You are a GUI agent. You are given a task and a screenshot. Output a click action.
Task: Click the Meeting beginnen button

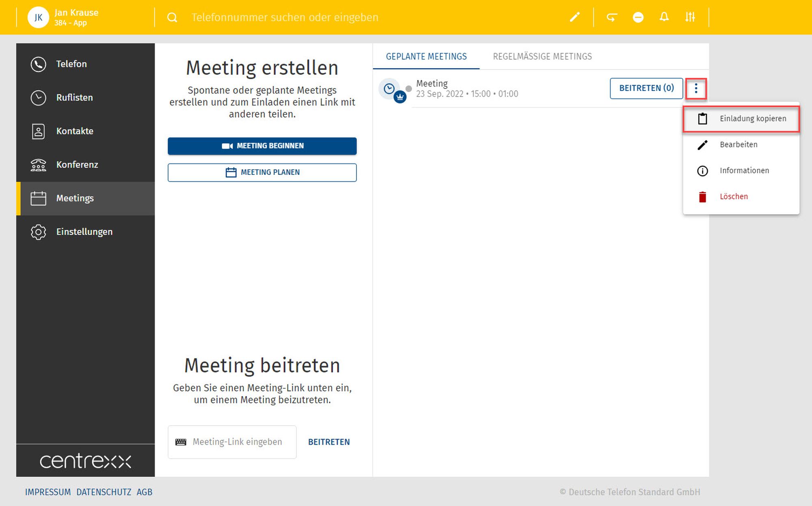click(262, 146)
